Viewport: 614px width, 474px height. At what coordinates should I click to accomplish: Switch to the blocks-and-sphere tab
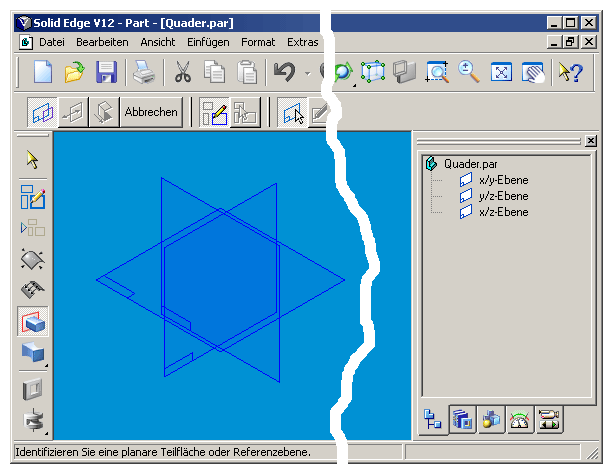(491, 420)
